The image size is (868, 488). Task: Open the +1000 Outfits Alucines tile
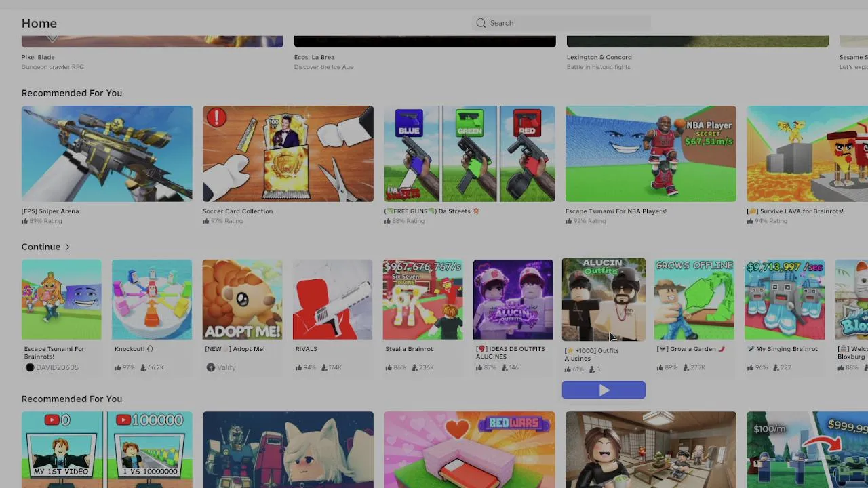pyautogui.click(x=604, y=299)
